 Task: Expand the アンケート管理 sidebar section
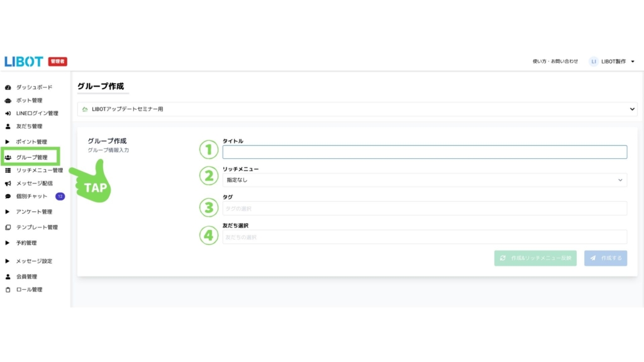34,212
